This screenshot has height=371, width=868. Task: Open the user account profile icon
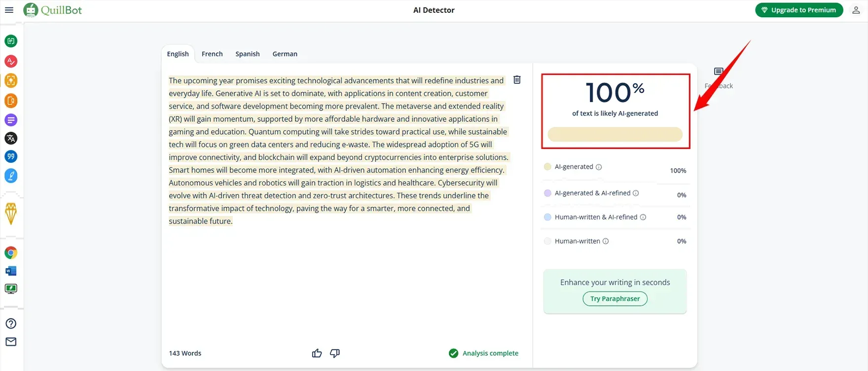(x=856, y=10)
